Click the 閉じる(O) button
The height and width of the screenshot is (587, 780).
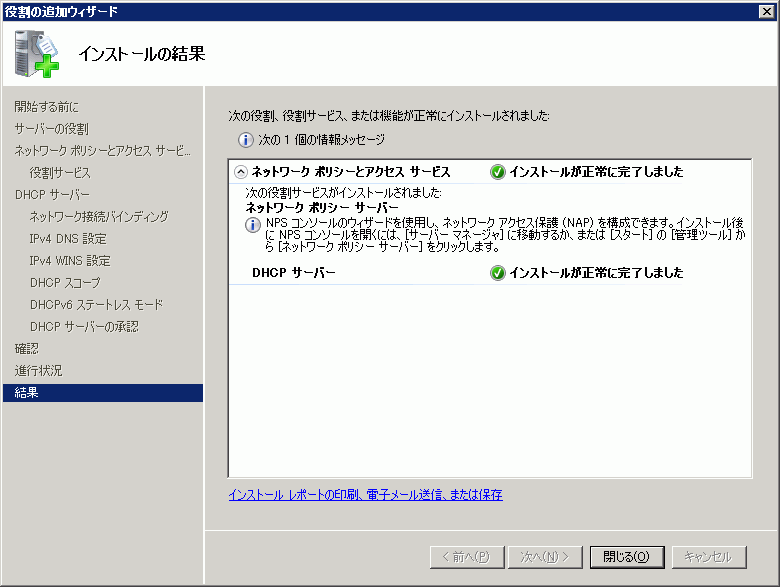pyautogui.click(x=627, y=557)
